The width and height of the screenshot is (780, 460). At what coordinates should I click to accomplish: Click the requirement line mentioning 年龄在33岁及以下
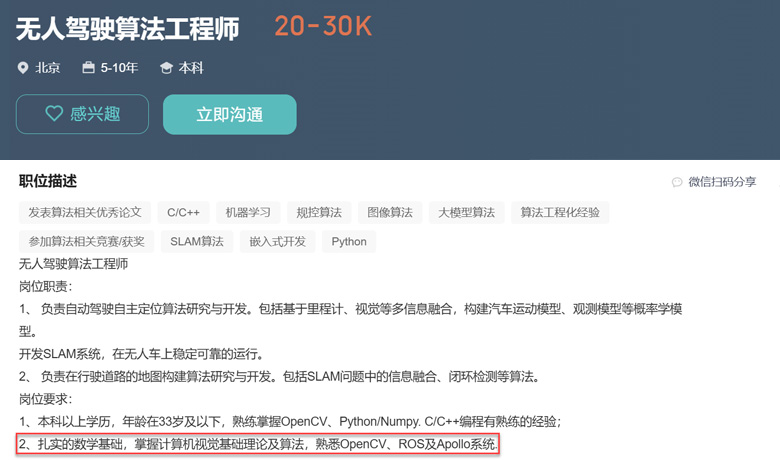pos(291,421)
